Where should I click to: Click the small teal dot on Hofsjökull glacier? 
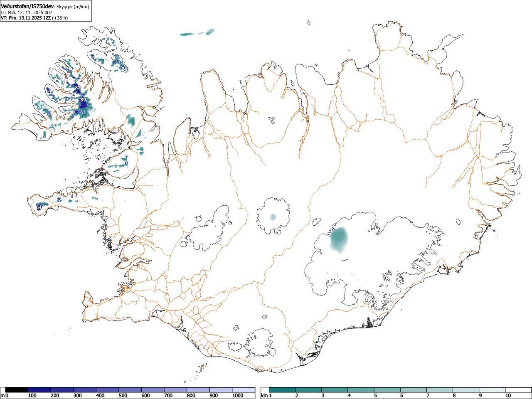(273, 217)
